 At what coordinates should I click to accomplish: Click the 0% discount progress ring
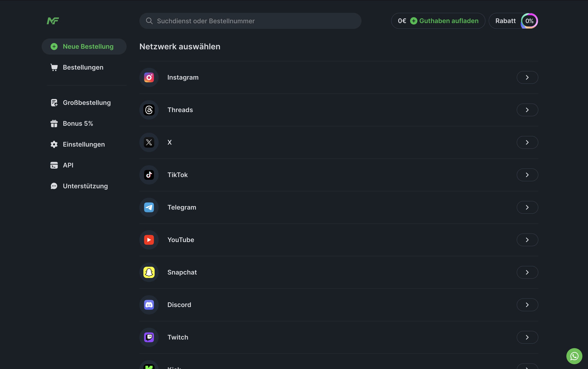529,21
